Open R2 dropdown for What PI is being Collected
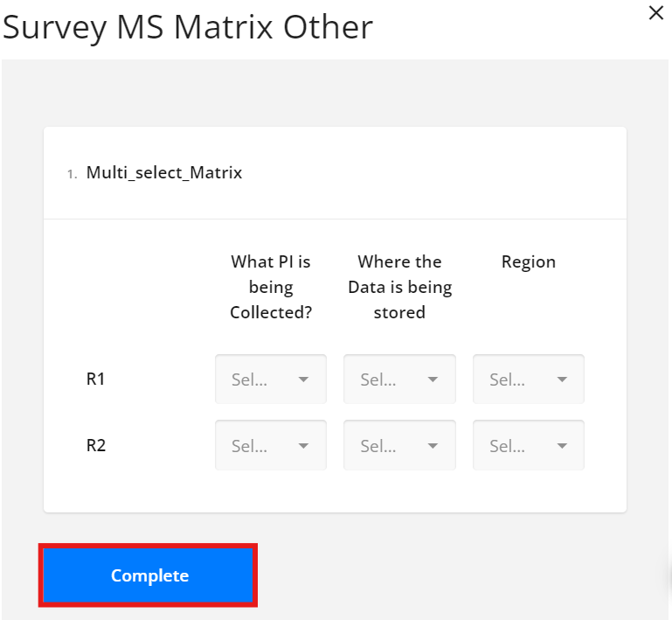The image size is (672, 620). pos(271,445)
